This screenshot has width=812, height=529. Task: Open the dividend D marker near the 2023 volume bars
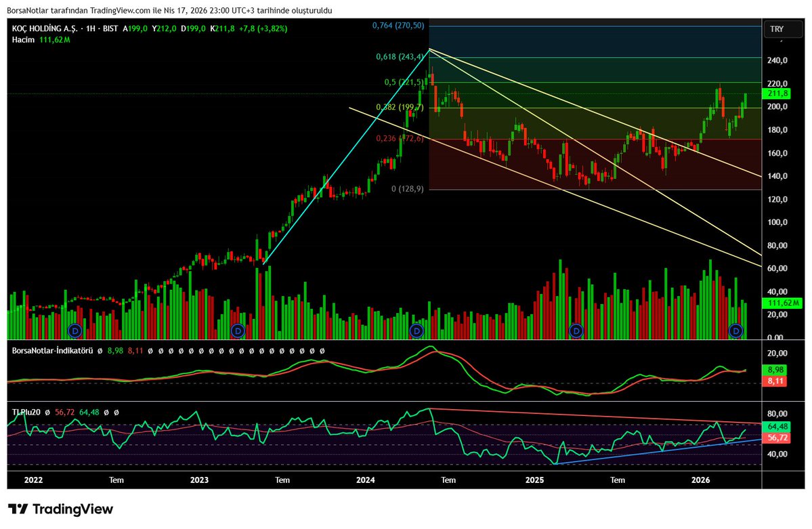pos(238,330)
